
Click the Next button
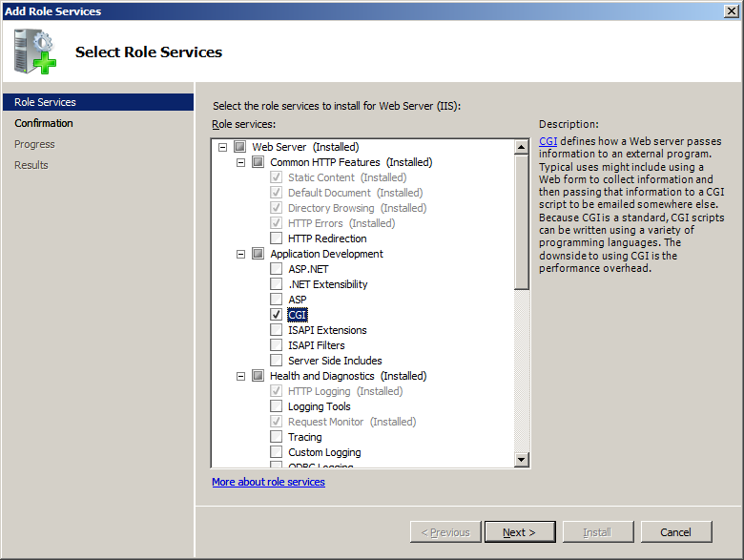(x=520, y=532)
